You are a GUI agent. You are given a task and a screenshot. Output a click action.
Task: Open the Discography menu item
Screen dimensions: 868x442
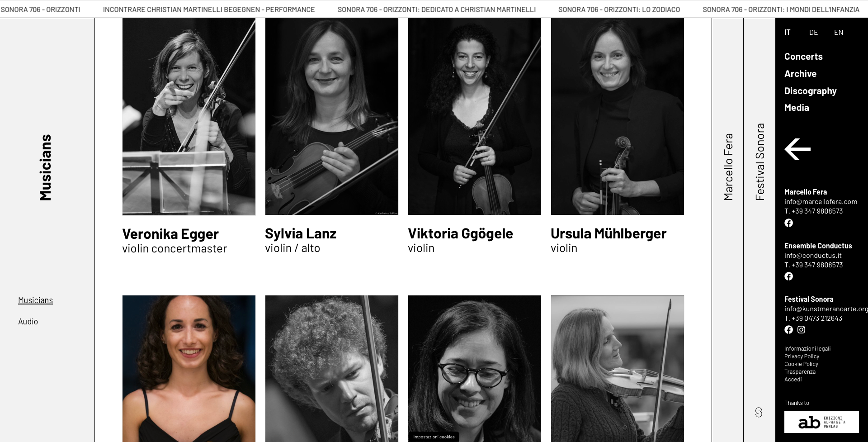[810, 91]
